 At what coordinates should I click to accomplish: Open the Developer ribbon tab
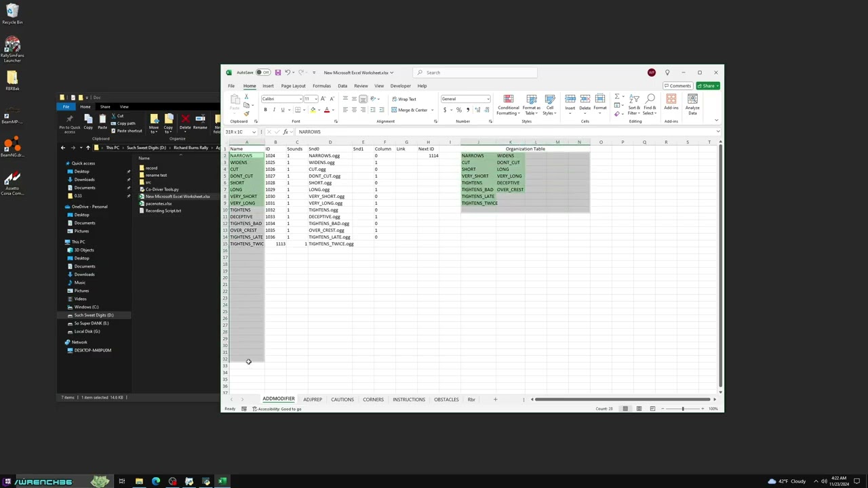(x=400, y=86)
